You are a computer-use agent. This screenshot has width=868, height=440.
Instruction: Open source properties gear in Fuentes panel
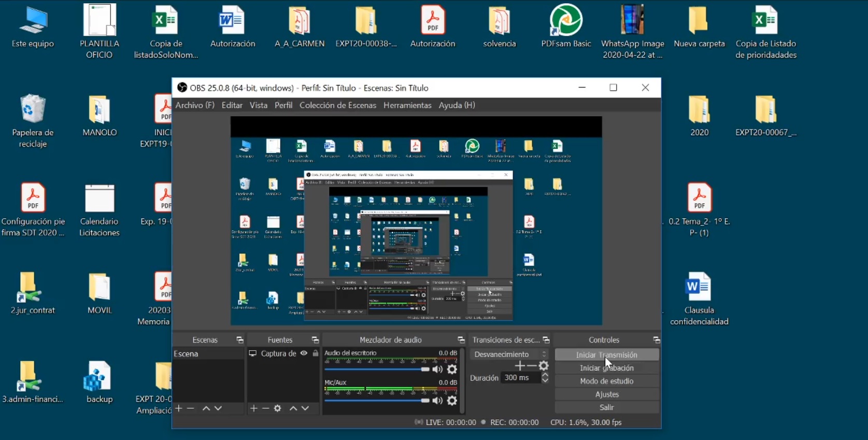click(x=278, y=408)
